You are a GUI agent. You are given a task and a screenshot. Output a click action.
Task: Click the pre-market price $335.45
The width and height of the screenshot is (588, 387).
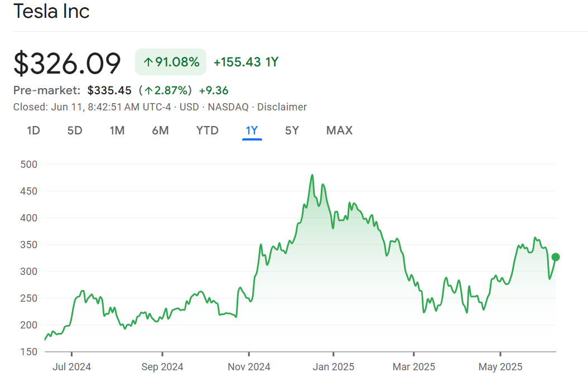(109, 90)
